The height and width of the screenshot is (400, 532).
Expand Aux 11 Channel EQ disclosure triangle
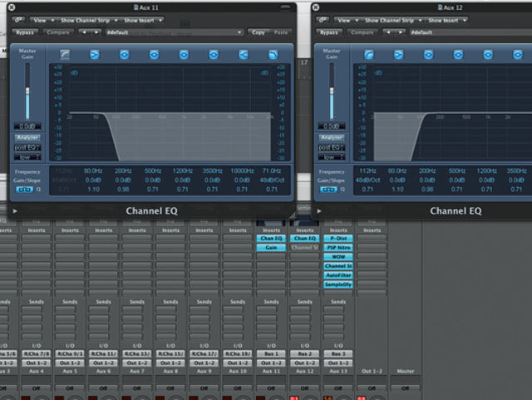click(15, 211)
